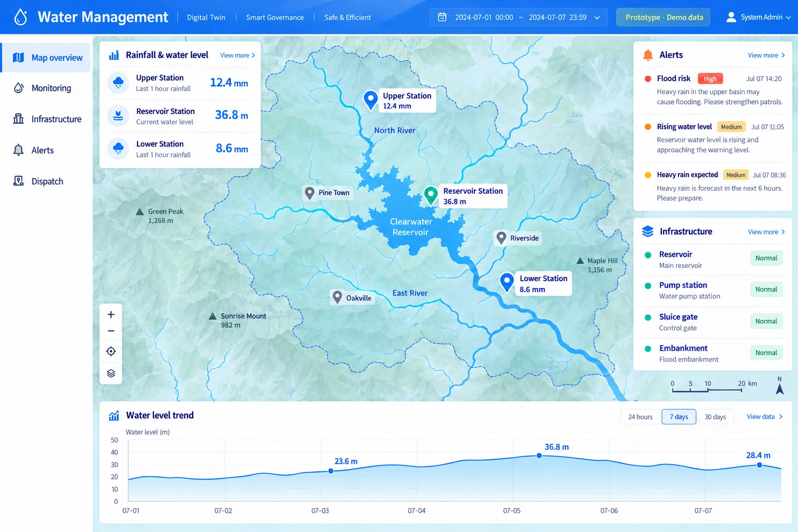Image resolution: width=798 pixels, height=532 pixels.
Task: Open View more in Alerts panel
Action: pyautogui.click(x=766, y=55)
